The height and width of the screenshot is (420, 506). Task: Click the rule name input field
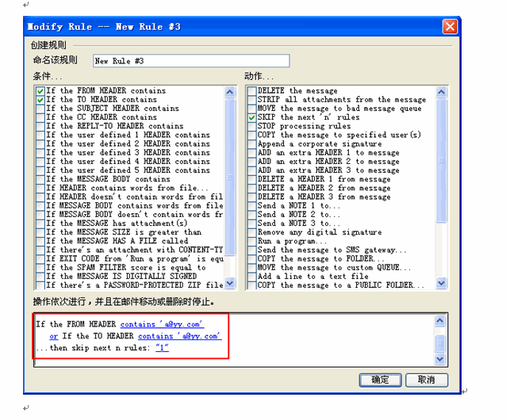(191, 61)
